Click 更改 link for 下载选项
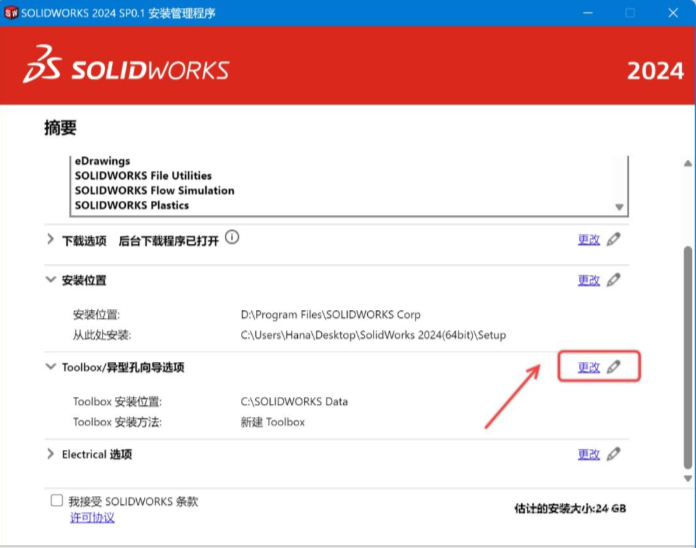This screenshot has height=548, width=696. click(589, 240)
